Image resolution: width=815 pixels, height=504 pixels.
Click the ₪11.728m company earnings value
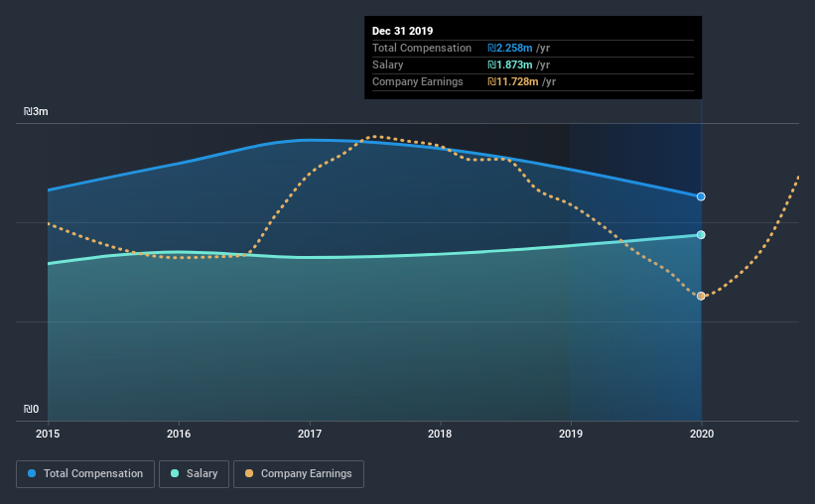pyautogui.click(x=513, y=81)
